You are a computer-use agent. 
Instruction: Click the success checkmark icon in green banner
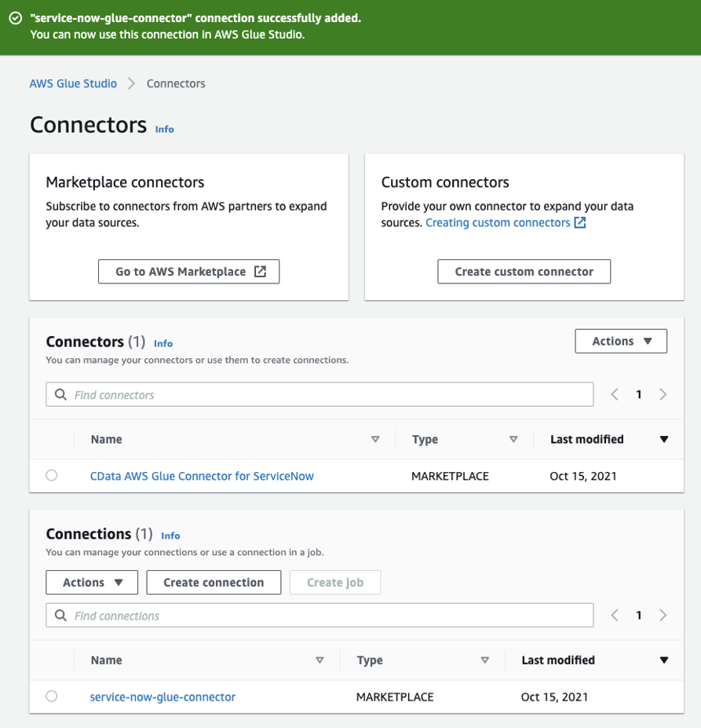(16, 18)
